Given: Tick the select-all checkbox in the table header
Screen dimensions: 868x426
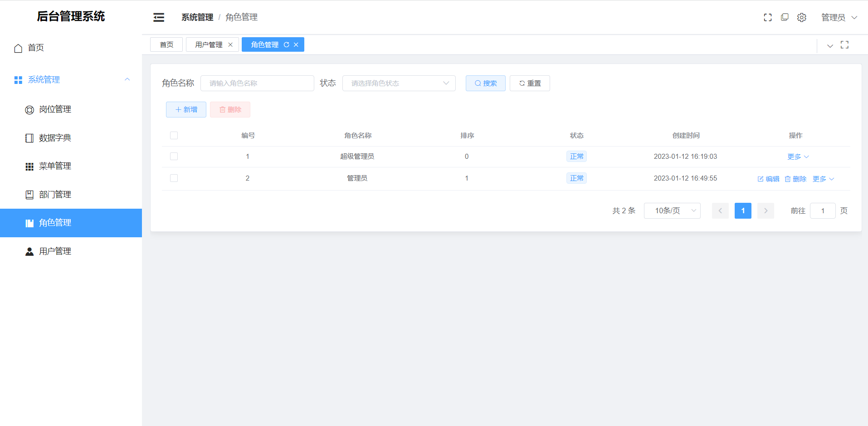Looking at the screenshot, I should coord(174,135).
